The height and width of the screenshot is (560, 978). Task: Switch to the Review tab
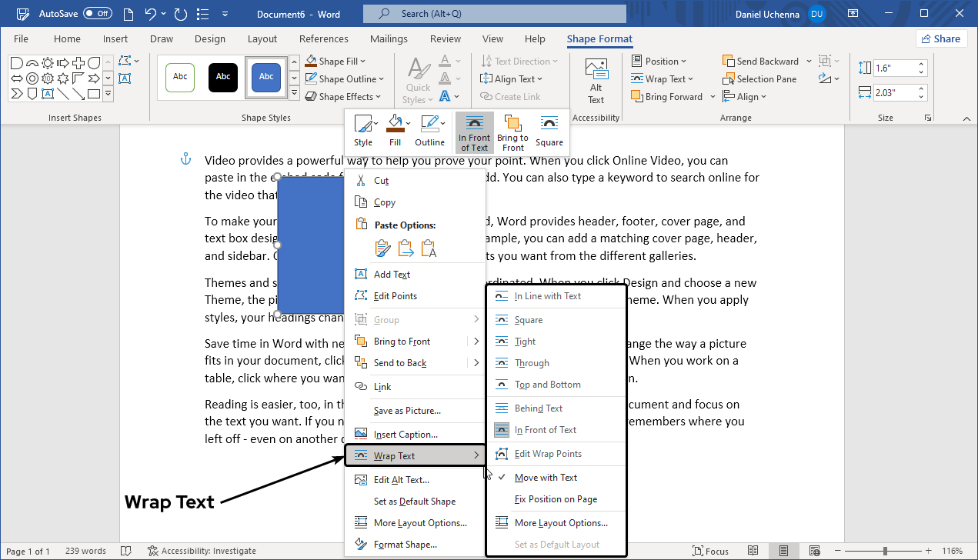click(445, 38)
